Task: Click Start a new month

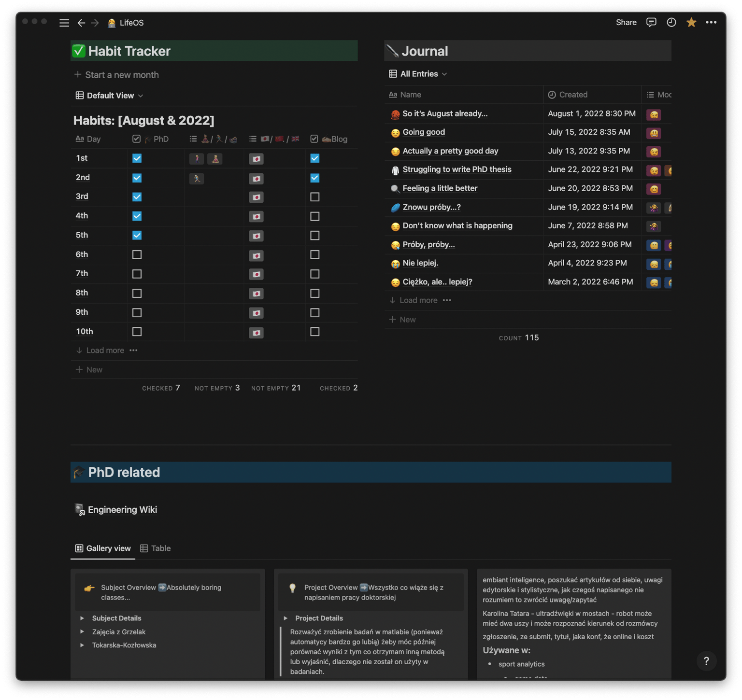Action: pos(116,75)
